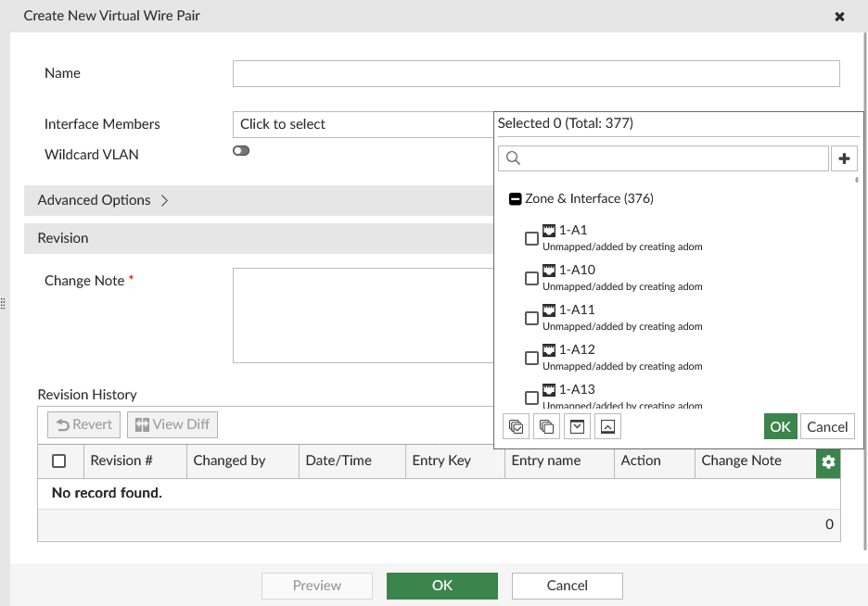Tick the select-all checkbox in Revision History header
The width and height of the screenshot is (868, 606).
(x=59, y=461)
